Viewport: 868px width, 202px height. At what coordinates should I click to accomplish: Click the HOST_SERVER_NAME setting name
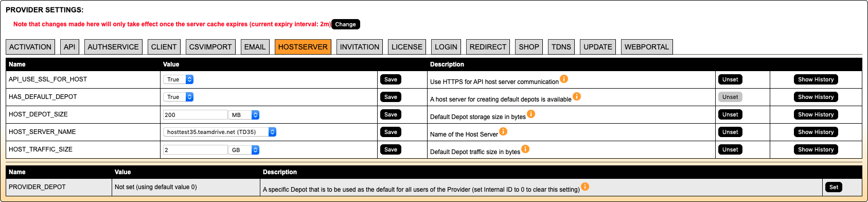tap(42, 132)
